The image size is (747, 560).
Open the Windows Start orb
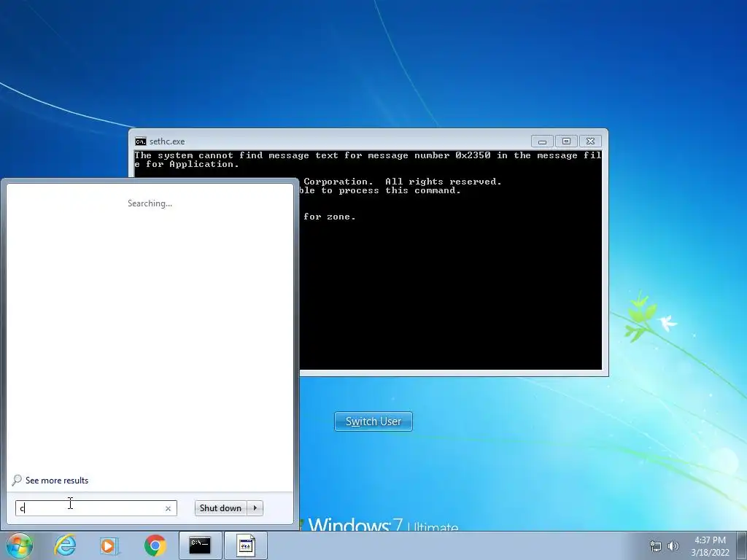pos(20,545)
